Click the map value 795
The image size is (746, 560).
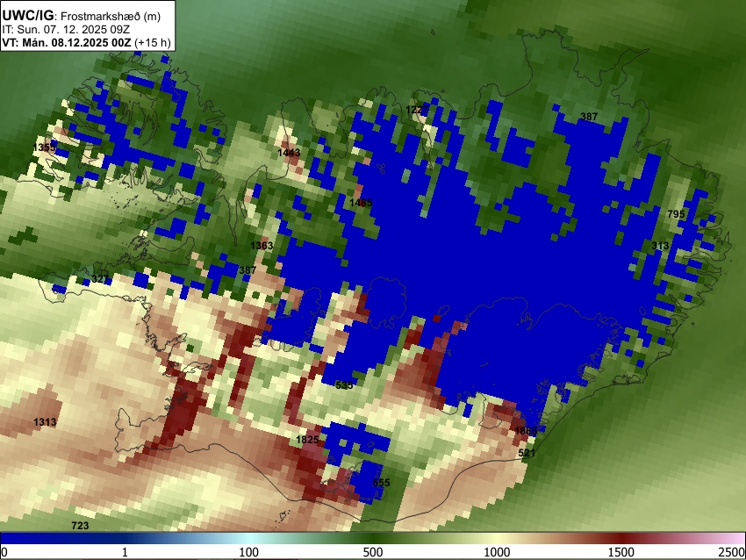point(676,214)
